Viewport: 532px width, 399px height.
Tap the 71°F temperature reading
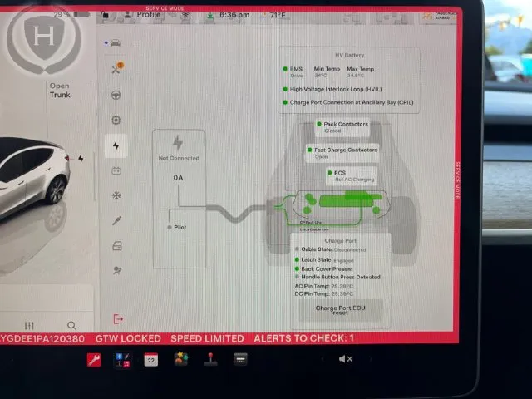tap(277, 15)
